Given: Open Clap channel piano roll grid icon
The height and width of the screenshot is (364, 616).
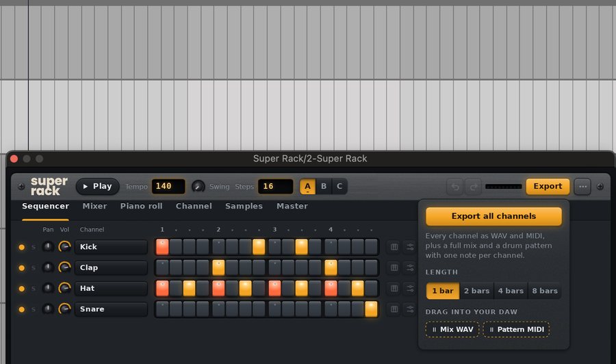Looking at the screenshot, I should (394, 268).
